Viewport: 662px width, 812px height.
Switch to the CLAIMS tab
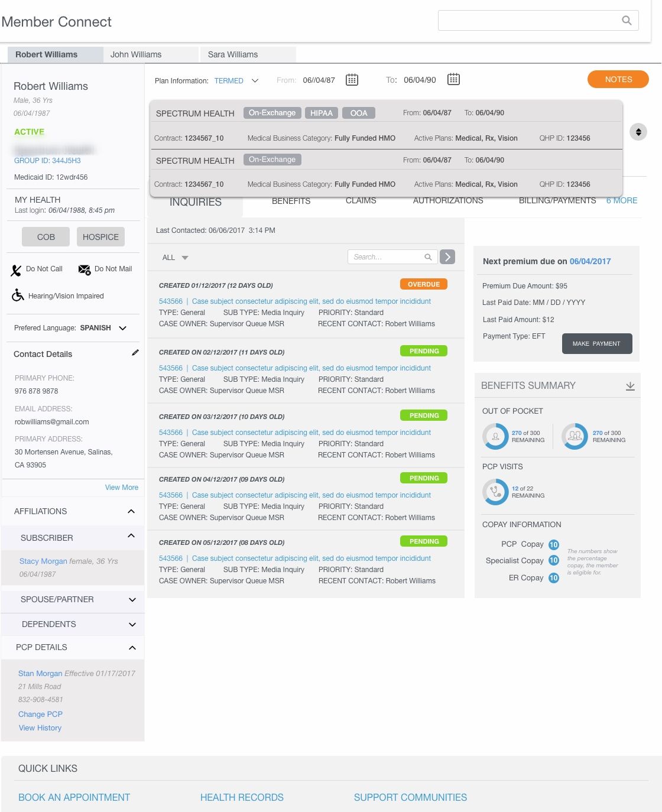361,200
